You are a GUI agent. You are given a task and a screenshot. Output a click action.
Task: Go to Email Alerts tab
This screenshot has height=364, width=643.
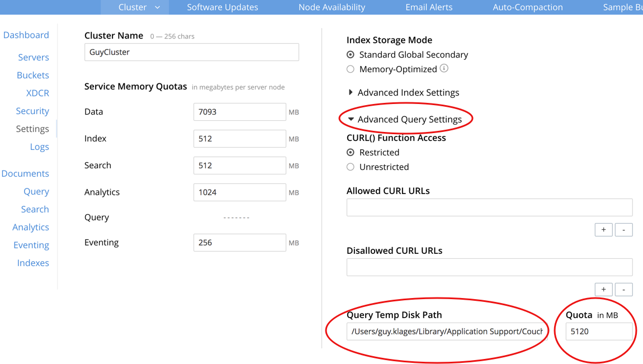(x=429, y=7)
